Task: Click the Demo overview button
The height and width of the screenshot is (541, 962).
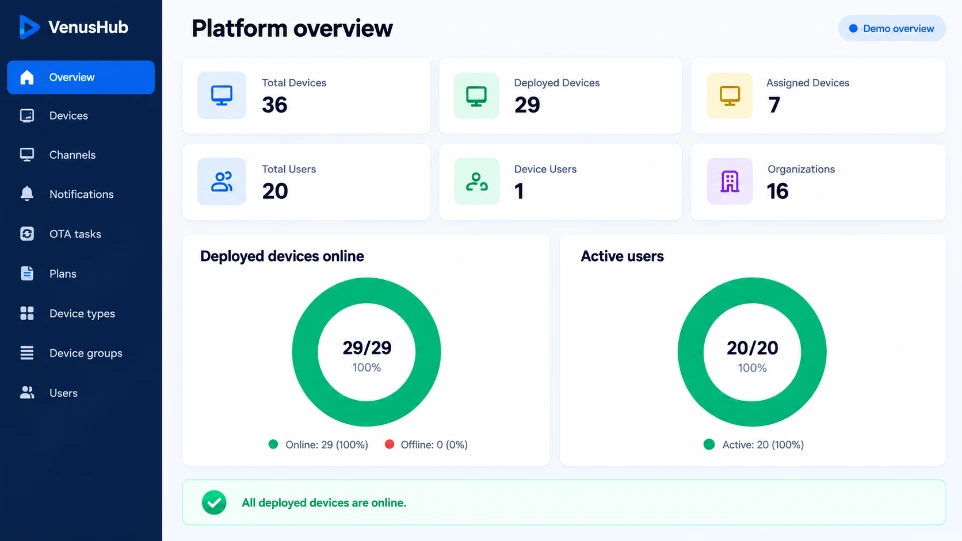Action: (892, 28)
